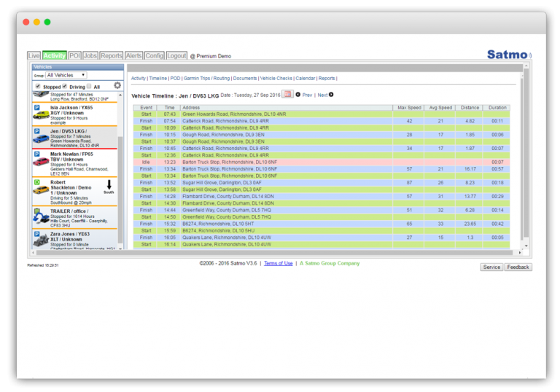
Task: Click the Satmo logo
Action: click(509, 55)
